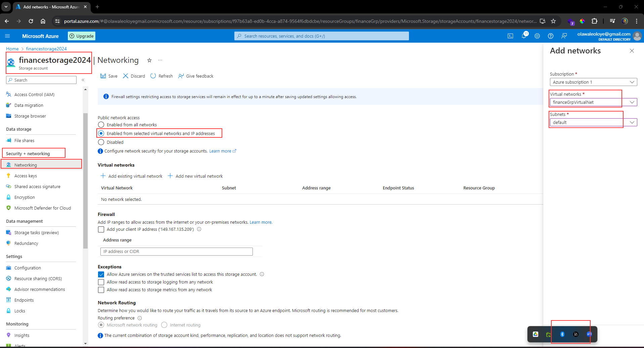Click the IP address or CIDR field
Screen dimensions: 644x348
(176, 251)
